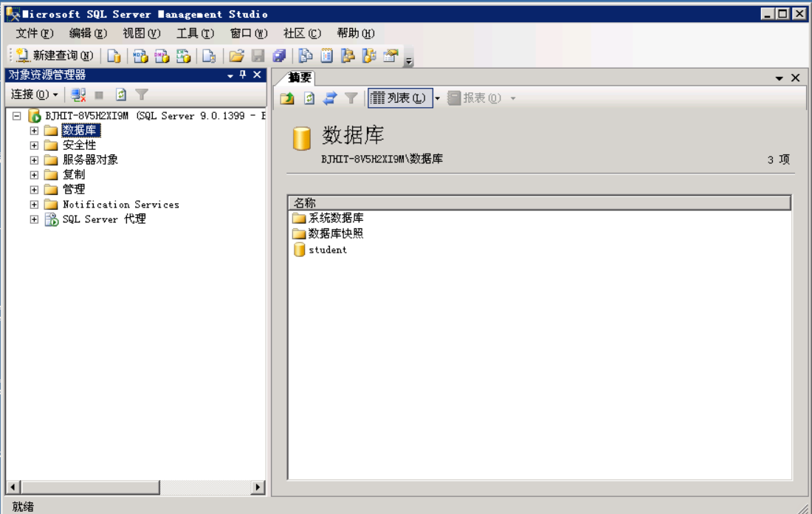Click the Up folder icon in 摘要 toolbar

pyautogui.click(x=287, y=98)
